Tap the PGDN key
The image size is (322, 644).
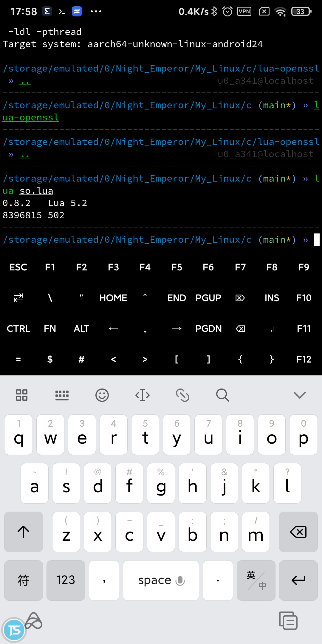(x=208, y=329)
